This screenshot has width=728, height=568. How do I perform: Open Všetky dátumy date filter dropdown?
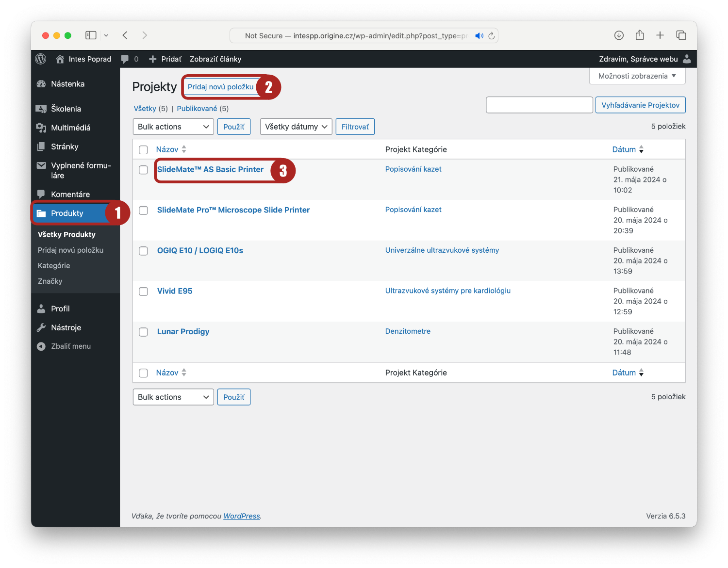[296, 127]
